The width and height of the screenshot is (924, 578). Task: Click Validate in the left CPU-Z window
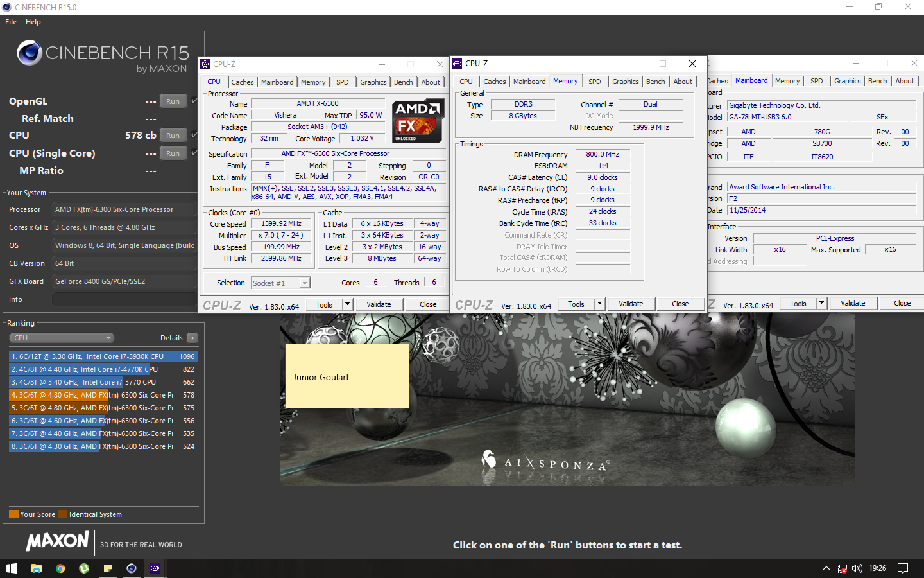click(379, 304)
